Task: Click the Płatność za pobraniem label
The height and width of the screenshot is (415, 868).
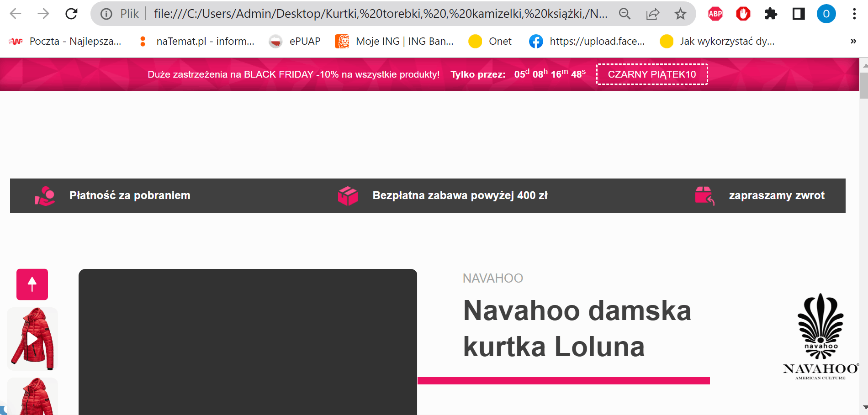Action: tap(130, 195)
